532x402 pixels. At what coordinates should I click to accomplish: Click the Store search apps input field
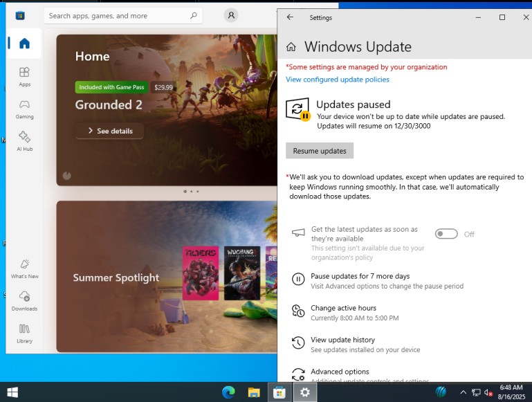click(123, 16)
